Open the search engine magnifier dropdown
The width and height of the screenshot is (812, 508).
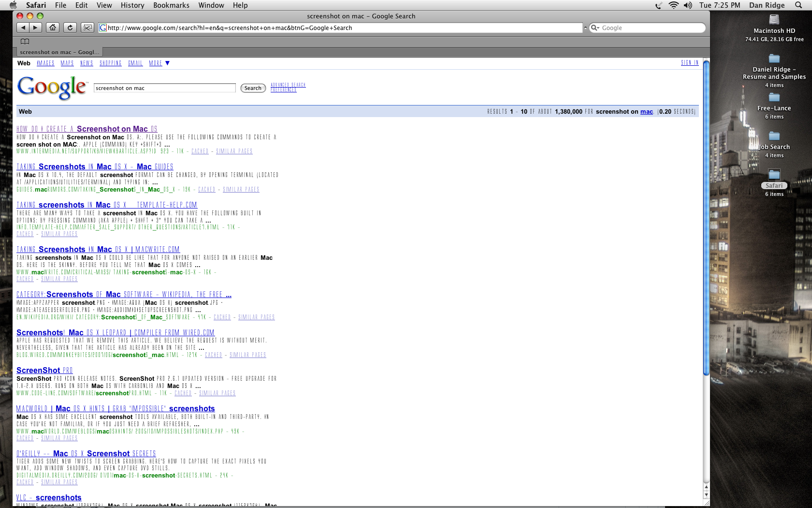tap(595, 28)
